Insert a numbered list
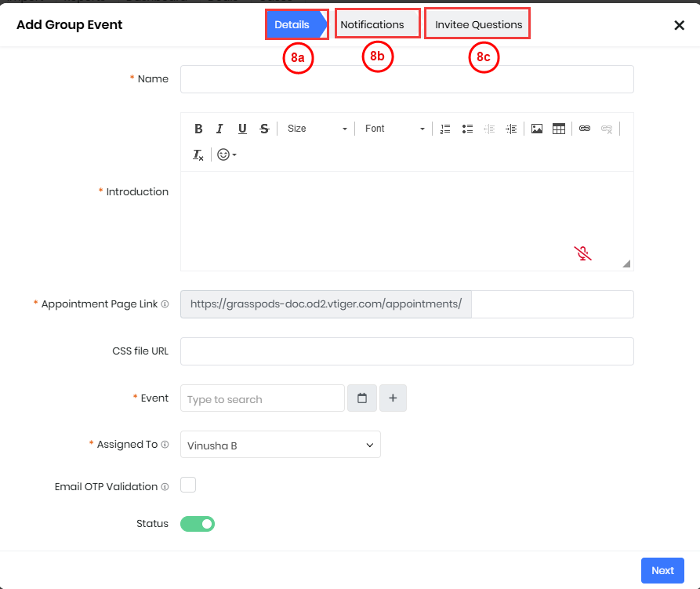This screenshot has width=700, height=589. click(445, 129)
